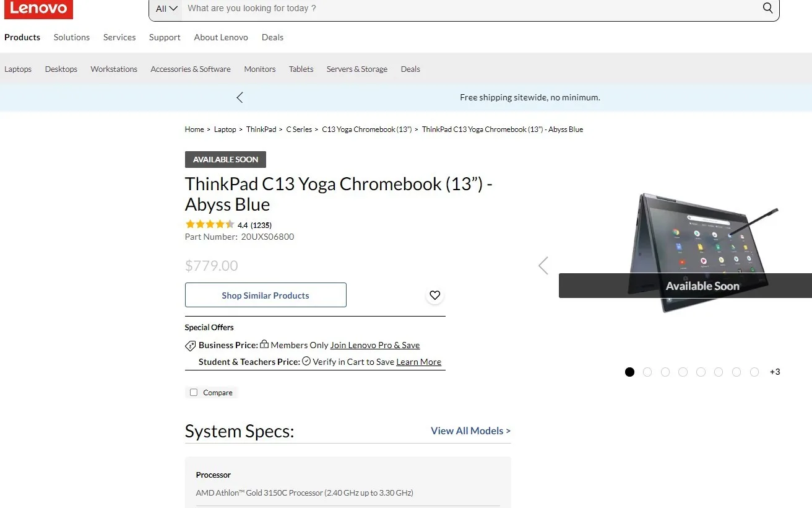This screenshot has height=508, width=812.
Task: Select the first carousel dot
Action: pyautogui.click(x=629, y=372)
